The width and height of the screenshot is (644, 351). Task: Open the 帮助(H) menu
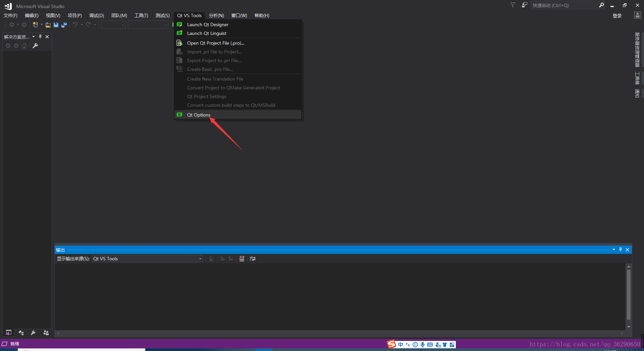click(262, 15)
